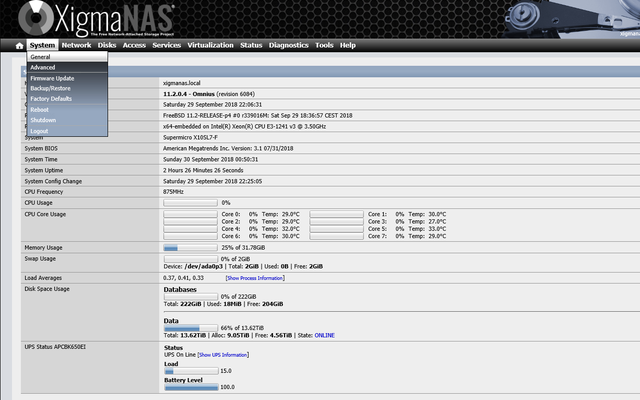The width and height of the screenshot is (640, 400).
Task: Click the XigmaNAS logo in the header
Action: (96, 19)
